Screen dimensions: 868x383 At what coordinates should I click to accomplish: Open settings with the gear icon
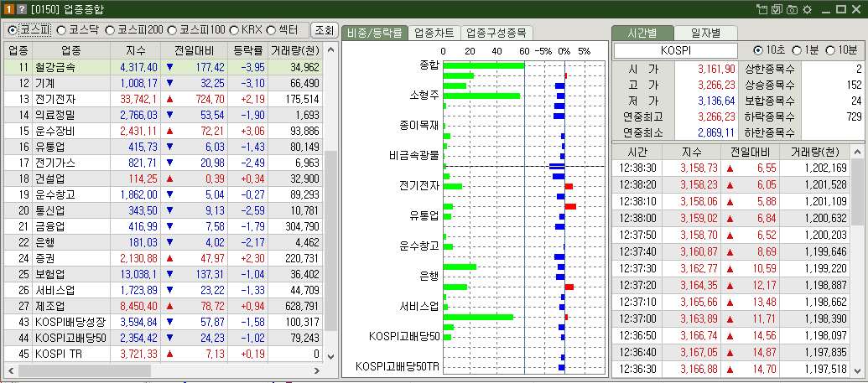coord(807,9)
